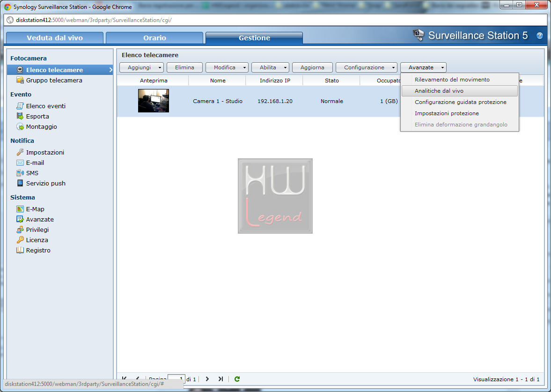Click the Anteprima column header

tap(154, 81)
